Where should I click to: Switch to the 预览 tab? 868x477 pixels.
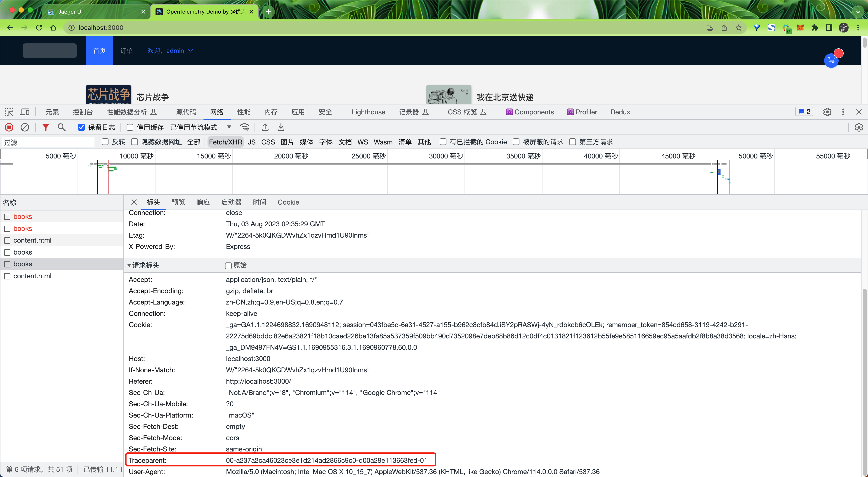[x=178, y=202]
